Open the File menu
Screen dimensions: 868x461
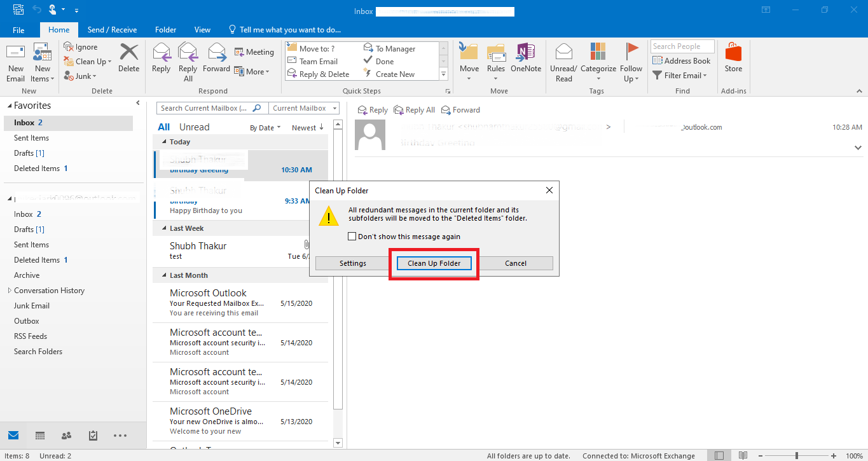(x=18, y=30)
